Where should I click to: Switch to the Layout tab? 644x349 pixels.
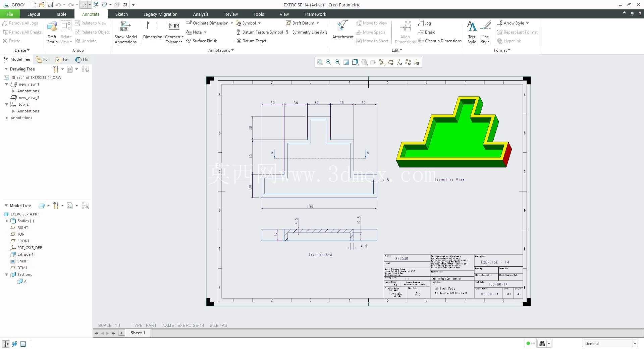point(34,14)
